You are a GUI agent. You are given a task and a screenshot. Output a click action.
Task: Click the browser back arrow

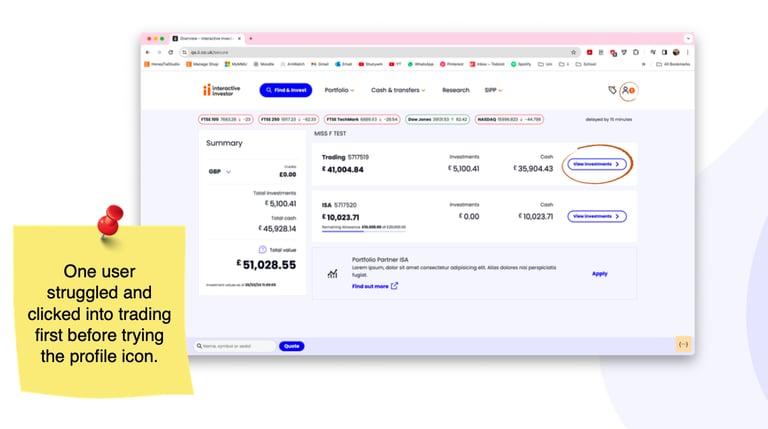pyautogui.click(x=147, y=52)
